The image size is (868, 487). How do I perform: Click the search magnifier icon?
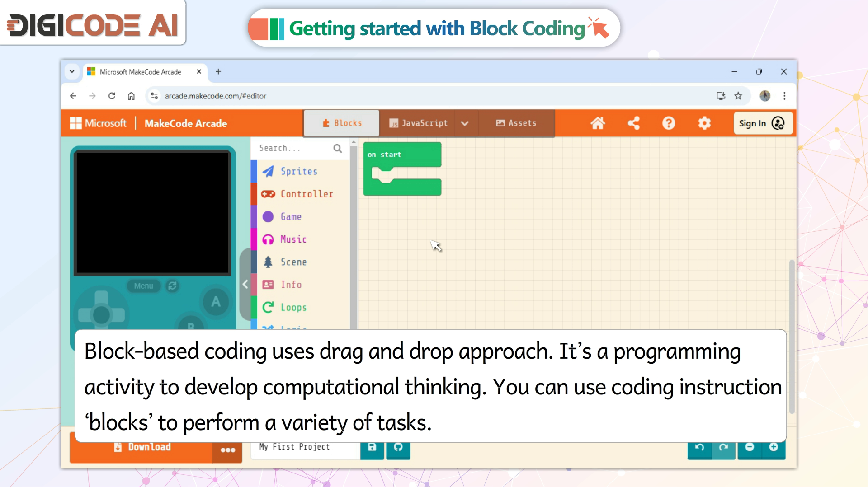coord(338,148)
